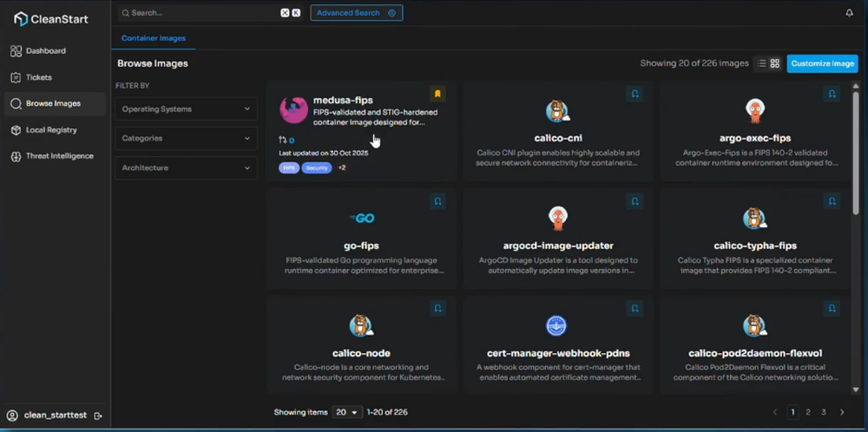Click the calico-node logo

coord(361,326)
